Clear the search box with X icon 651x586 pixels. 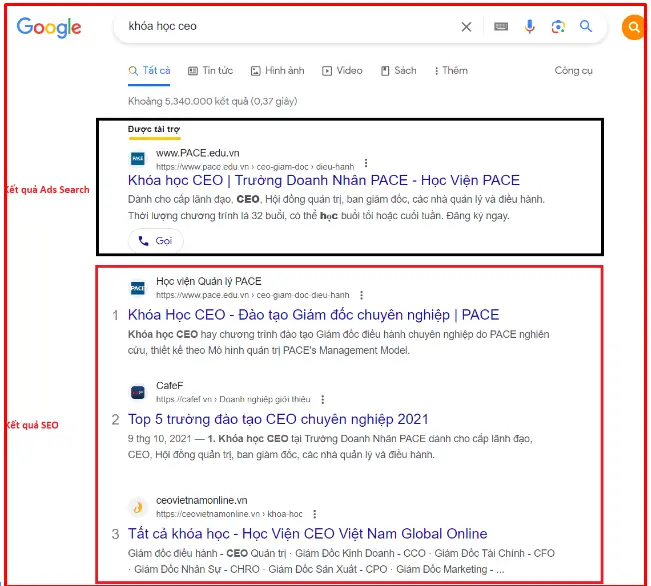[466, 27]
